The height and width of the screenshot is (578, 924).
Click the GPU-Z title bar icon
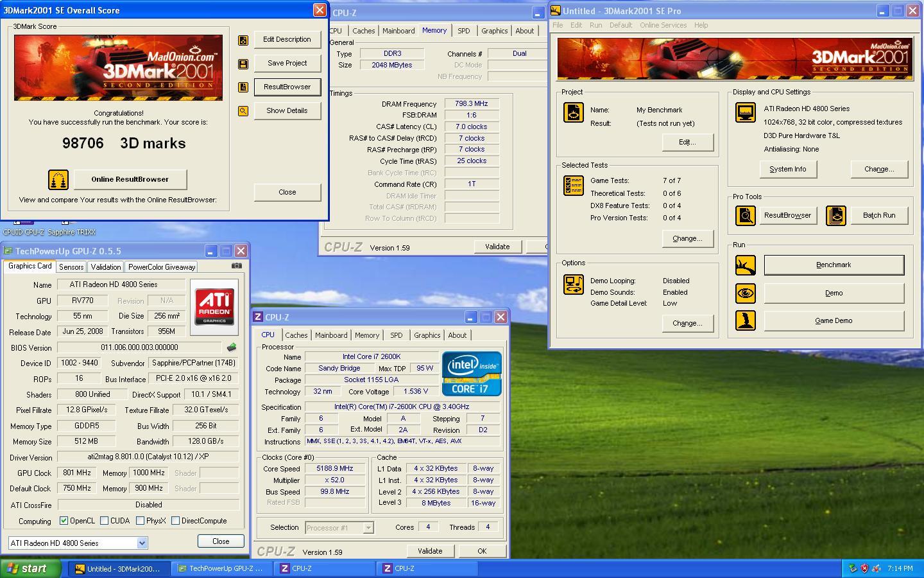8,251
